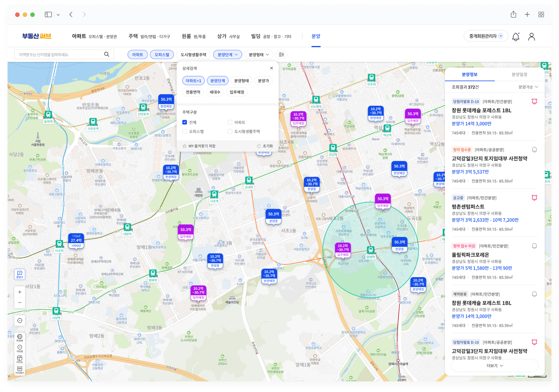The image size is (559, 392).
Task: Check the 도시형생활주택 housing type checkbox
Action: pos(230,131)
